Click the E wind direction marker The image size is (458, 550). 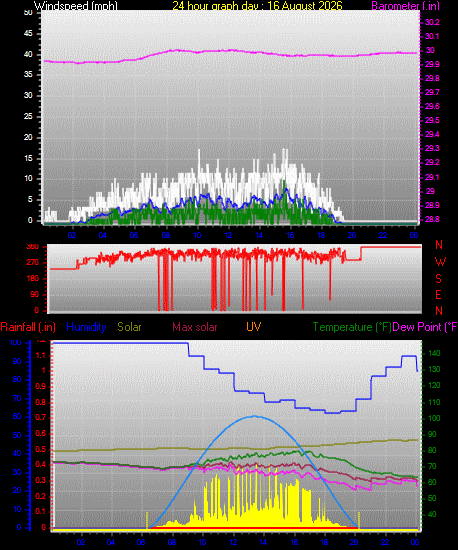click(438, 295)
